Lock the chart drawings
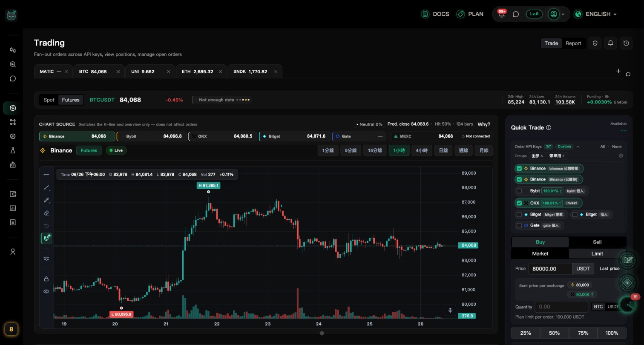 46,279
